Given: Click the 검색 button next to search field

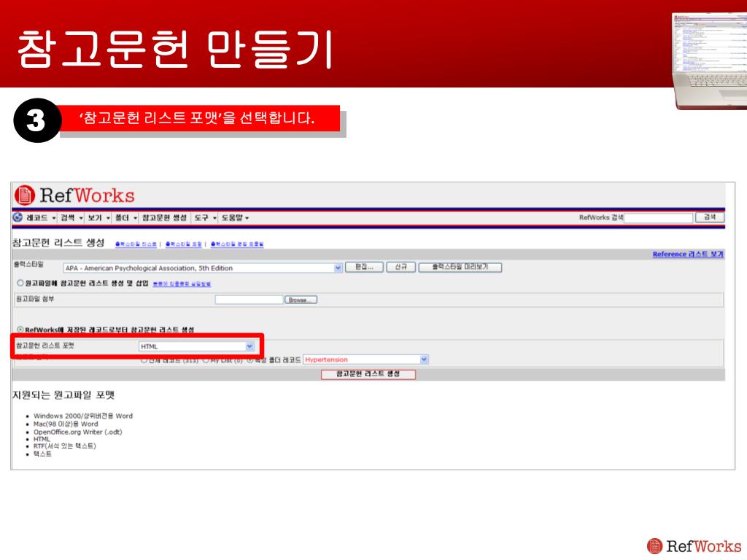Looking at the screenshot, I should (710, 217).
